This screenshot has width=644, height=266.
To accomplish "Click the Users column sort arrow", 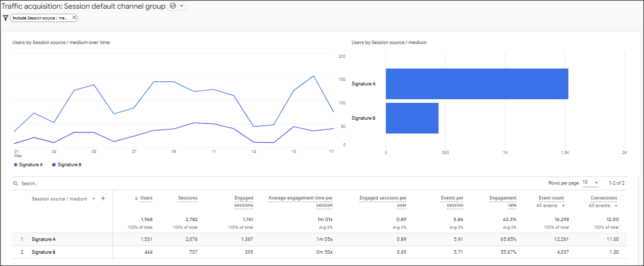I will pos(136,198).
